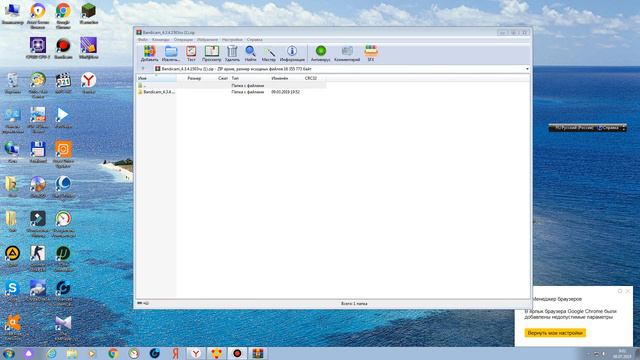Click the Добавить (Add) toolbar icon in WinRAR
Screen dimensions: 640x360
pyautogui.click(x=149, y=53)
